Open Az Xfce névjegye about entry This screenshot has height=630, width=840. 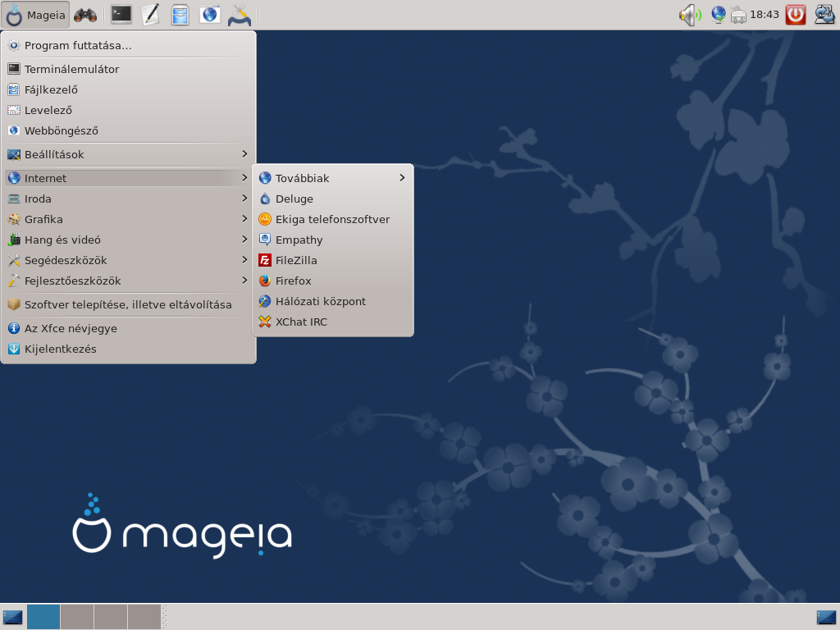coord(128,328)
